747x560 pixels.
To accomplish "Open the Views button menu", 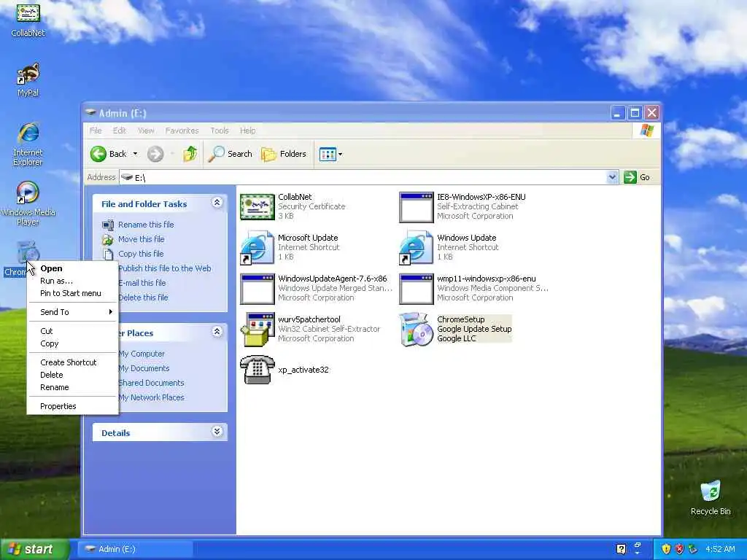I will (x=330, y=154).
